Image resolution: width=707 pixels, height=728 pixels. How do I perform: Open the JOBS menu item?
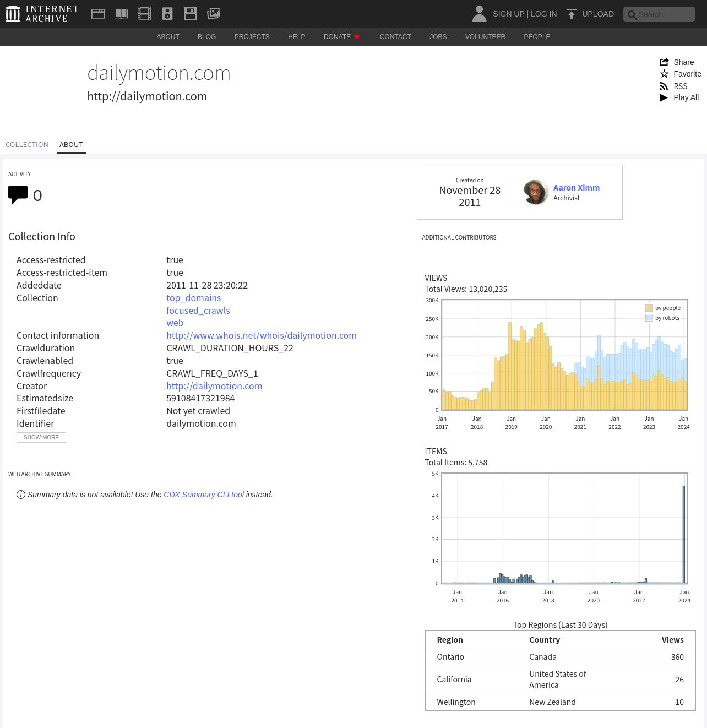pos(438,37)
